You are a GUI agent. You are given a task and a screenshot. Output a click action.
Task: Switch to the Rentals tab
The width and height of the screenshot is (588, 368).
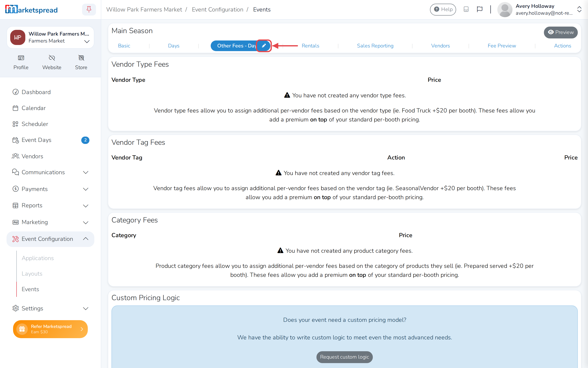pyautogui.click(x=310, y=46)
